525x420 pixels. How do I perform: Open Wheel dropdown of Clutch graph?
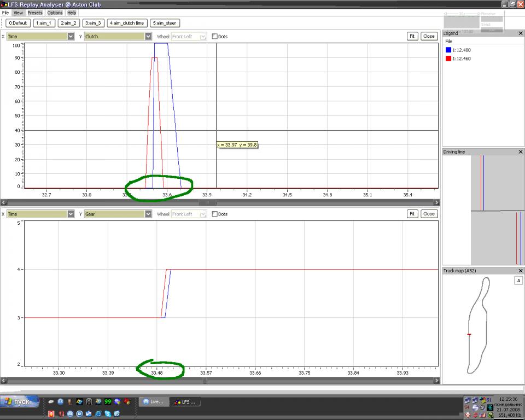coord(189,37)
